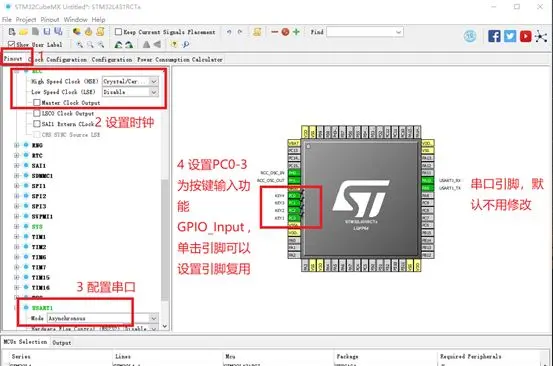Select the TIM1 peripheral in tree
Image resolution: width=553 pixels, height=366 pixels.
tap(39, 237)
